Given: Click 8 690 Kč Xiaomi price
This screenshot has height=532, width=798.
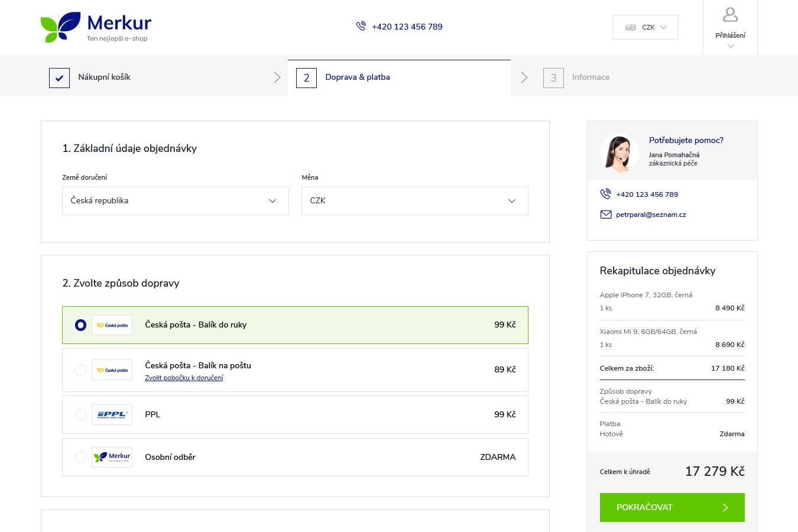Looking at the screenshot, I should pyautogui.click(x=730, y=345).
